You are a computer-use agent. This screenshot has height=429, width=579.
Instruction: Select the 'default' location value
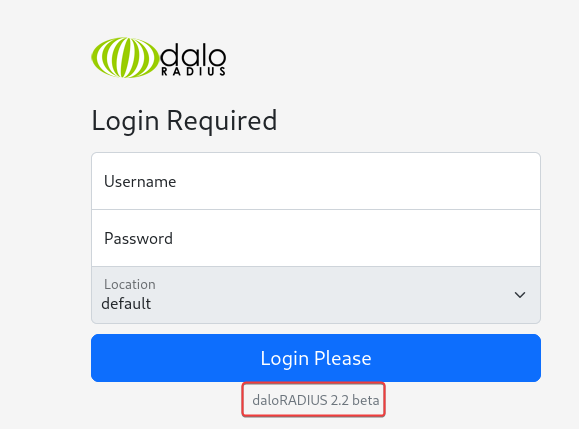(x=126, y=304)
